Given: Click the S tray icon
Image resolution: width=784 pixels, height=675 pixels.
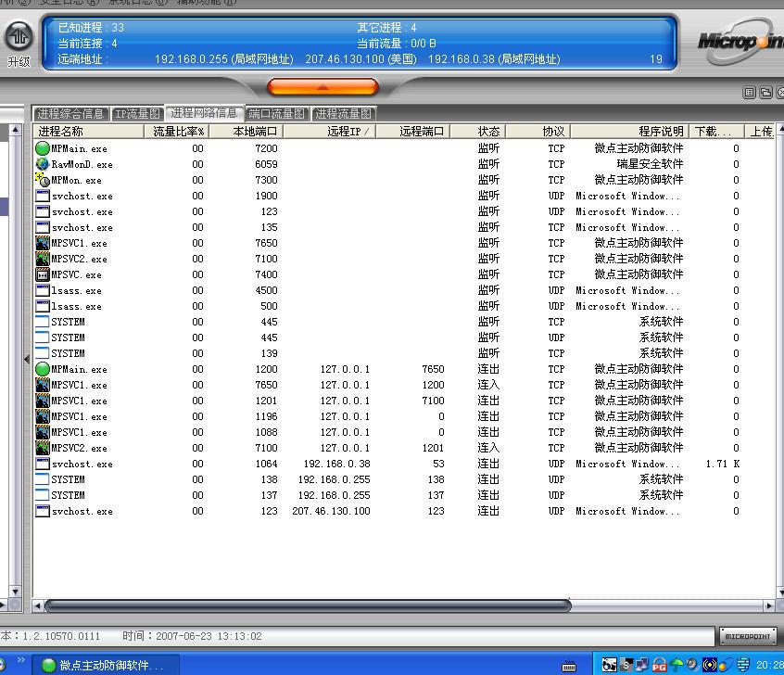Looking at the screenshot, I should coord(626,665).
